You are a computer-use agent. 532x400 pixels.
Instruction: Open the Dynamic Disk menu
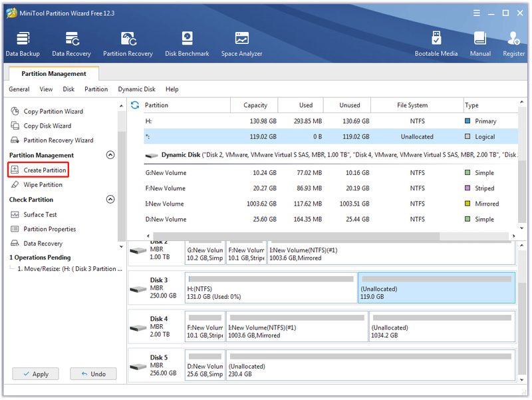(x=137, y=89)
